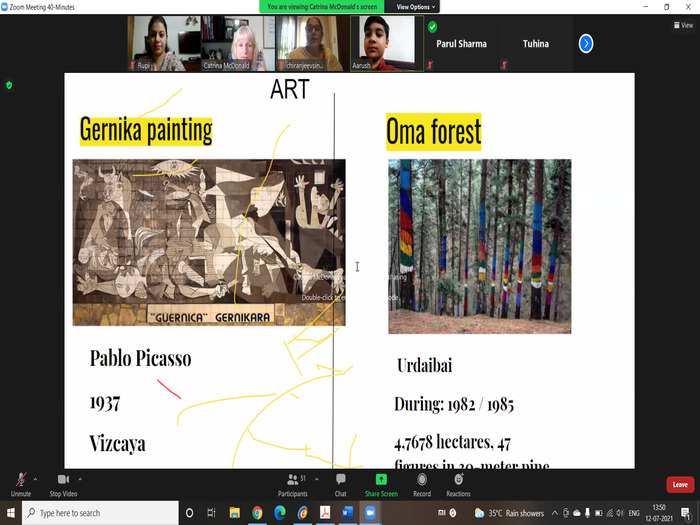Open Cortana circle icon
This screenshot has height=525, width=700.
[x=189, y=513]
